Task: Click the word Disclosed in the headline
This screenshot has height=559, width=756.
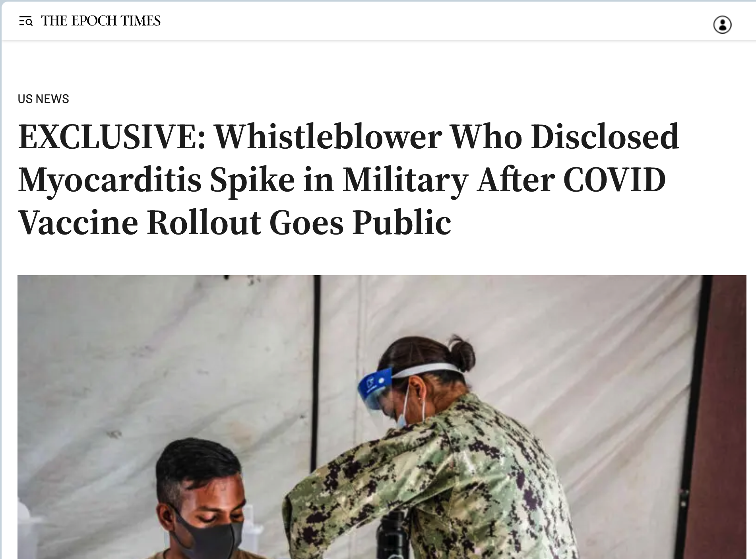Action: tap(605, 137)
